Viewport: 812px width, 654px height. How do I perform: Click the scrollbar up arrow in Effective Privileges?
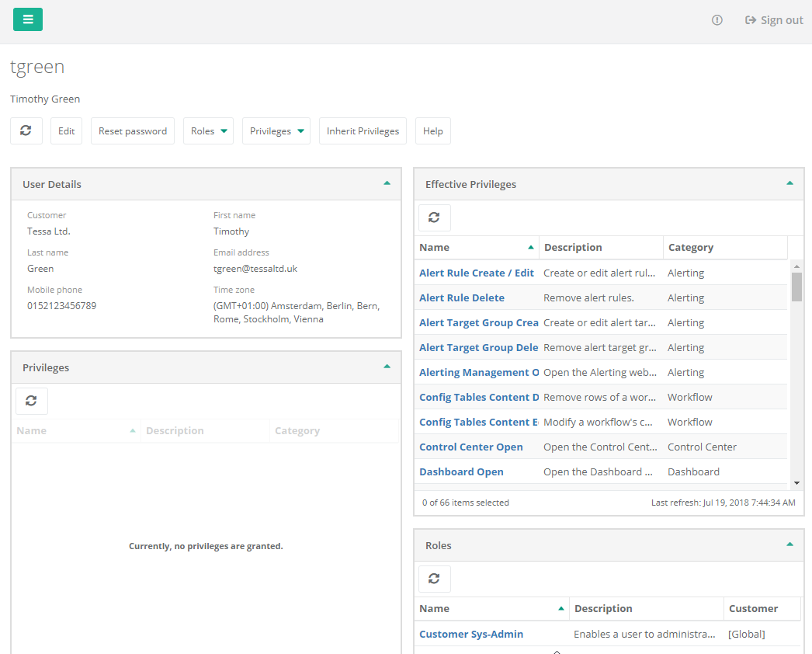tap(796, 266)
